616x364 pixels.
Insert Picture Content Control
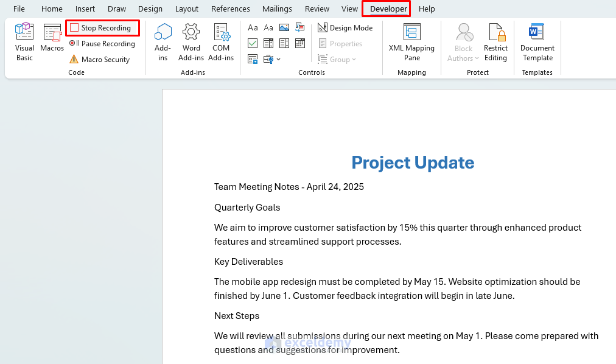point(284,27)
